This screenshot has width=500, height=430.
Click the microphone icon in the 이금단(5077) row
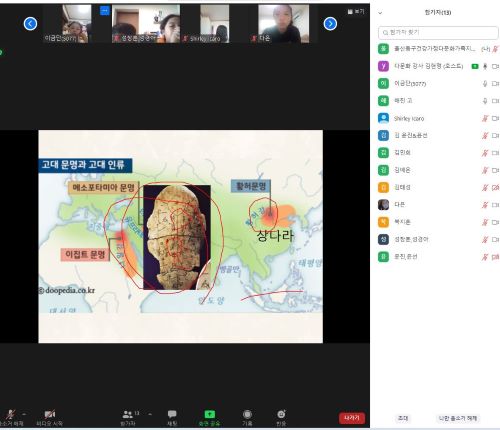[x=485, y=84]
